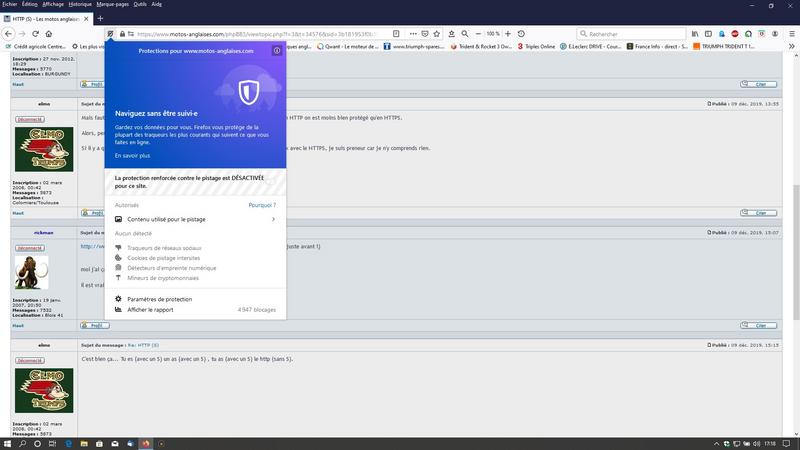Save page to Pocket icon
The width and height of the screenshot is (800, 450).
tap(424, 34)
